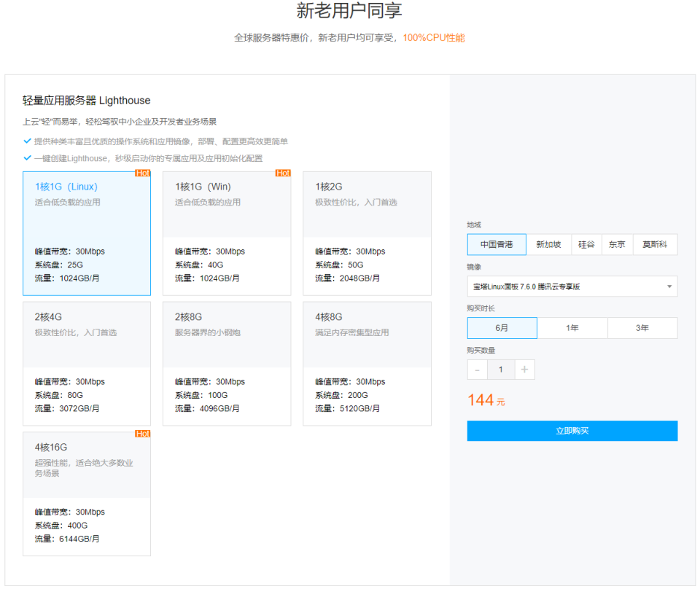Click the dropdown arrow of the image selector
Screen dimensions: 700x589
[x=669, y=286]
